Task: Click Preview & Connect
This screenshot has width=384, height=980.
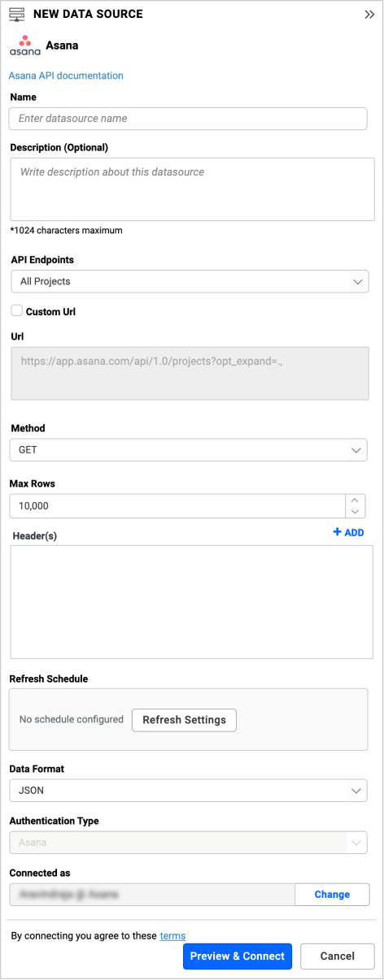Action: 238,956
